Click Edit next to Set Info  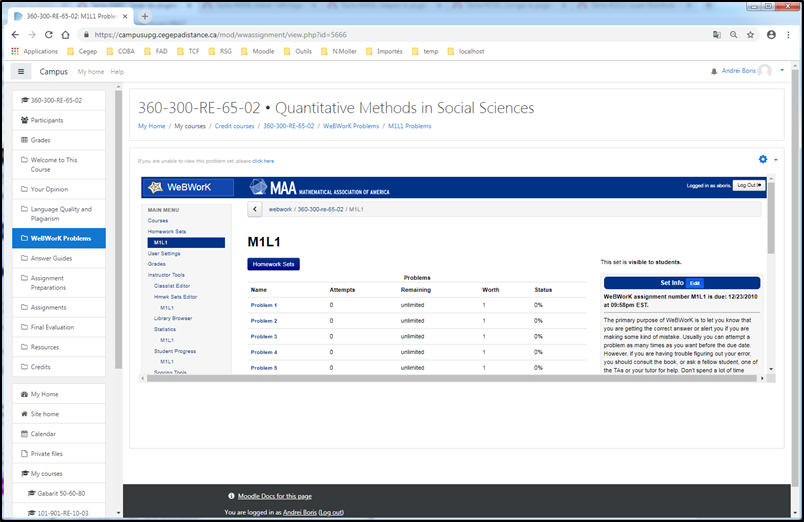695,283
